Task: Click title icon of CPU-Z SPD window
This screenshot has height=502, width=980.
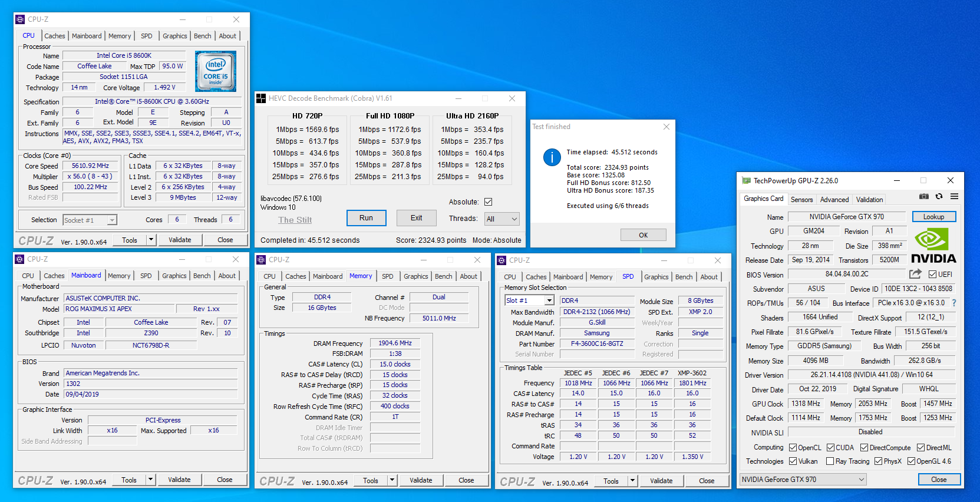Action: click(x=502, y=260)
